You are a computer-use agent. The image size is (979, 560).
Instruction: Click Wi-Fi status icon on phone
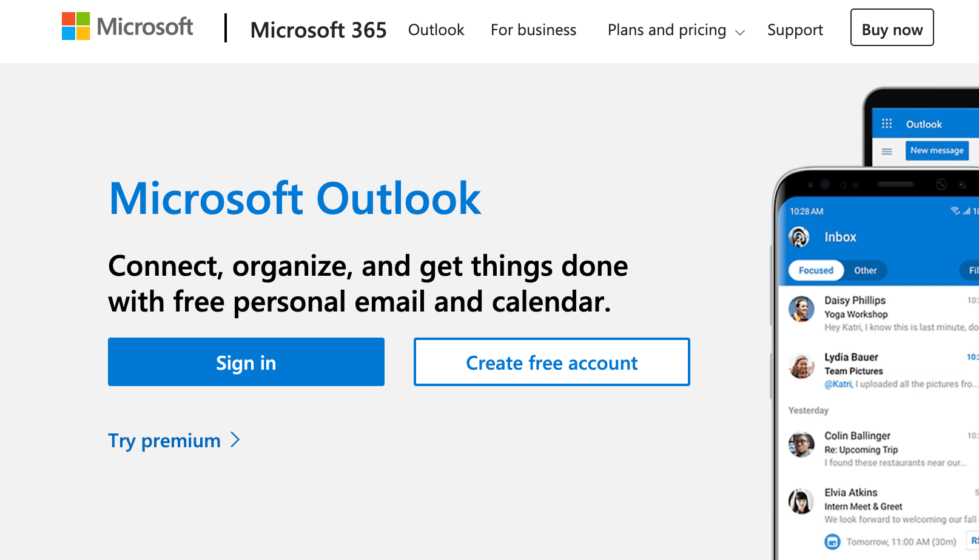[955, 211]
